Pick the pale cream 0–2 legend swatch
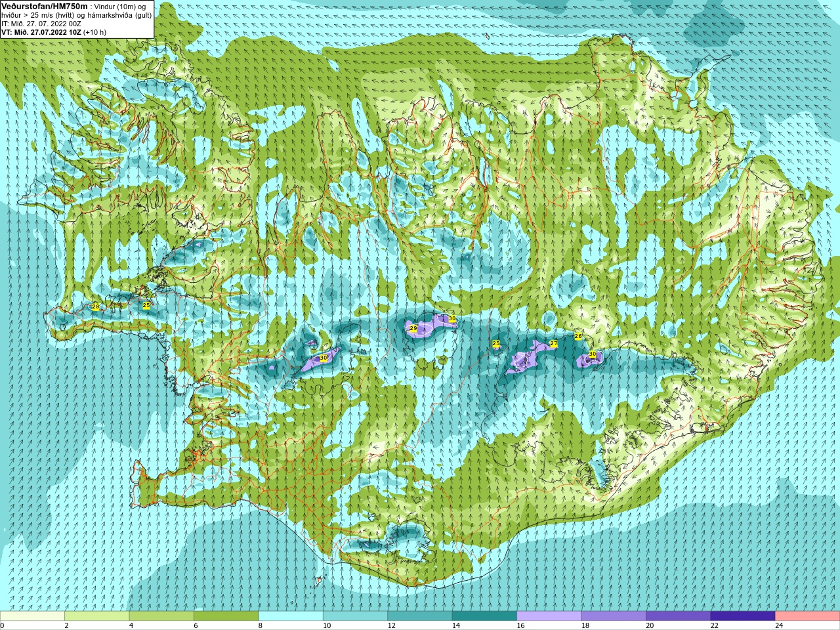 [x=33, y=616]
